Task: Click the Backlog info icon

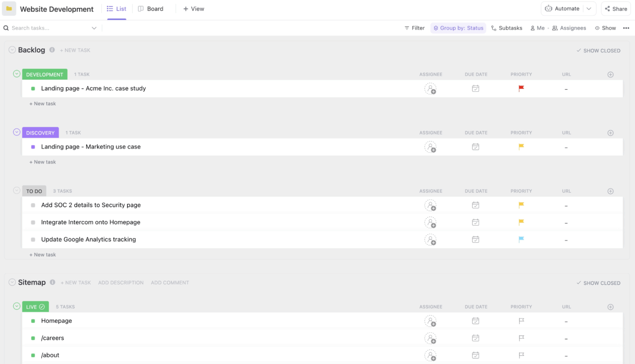Action: click(x=52, y=50)
